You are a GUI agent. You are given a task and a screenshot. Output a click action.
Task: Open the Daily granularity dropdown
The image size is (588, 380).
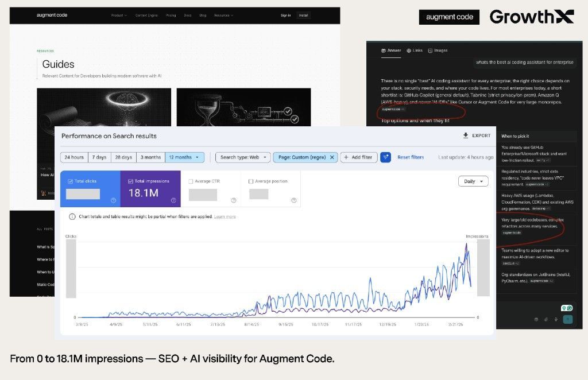[x=473, y=181]
